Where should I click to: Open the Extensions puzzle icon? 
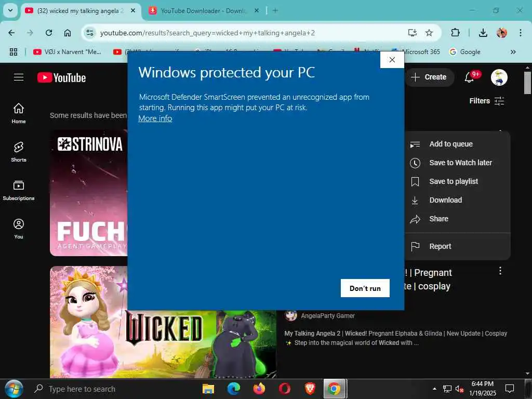455,33
